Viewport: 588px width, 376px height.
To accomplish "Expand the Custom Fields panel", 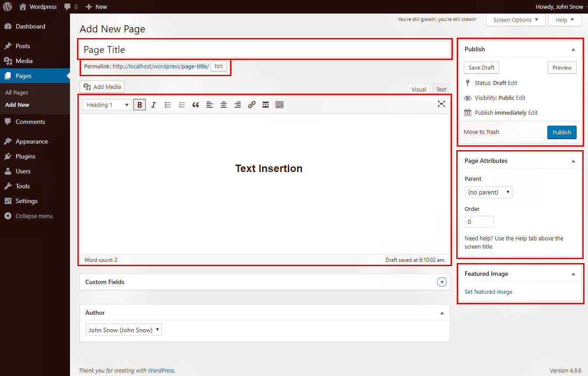I will pyautogui.click(x=442, y=282).
